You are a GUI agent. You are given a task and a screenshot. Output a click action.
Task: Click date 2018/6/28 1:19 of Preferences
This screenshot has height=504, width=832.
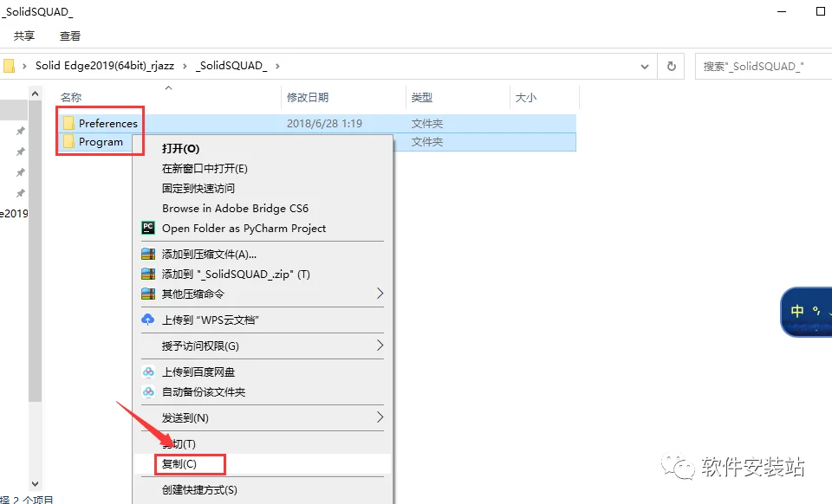pyautogui.click(x=324, y=123)
